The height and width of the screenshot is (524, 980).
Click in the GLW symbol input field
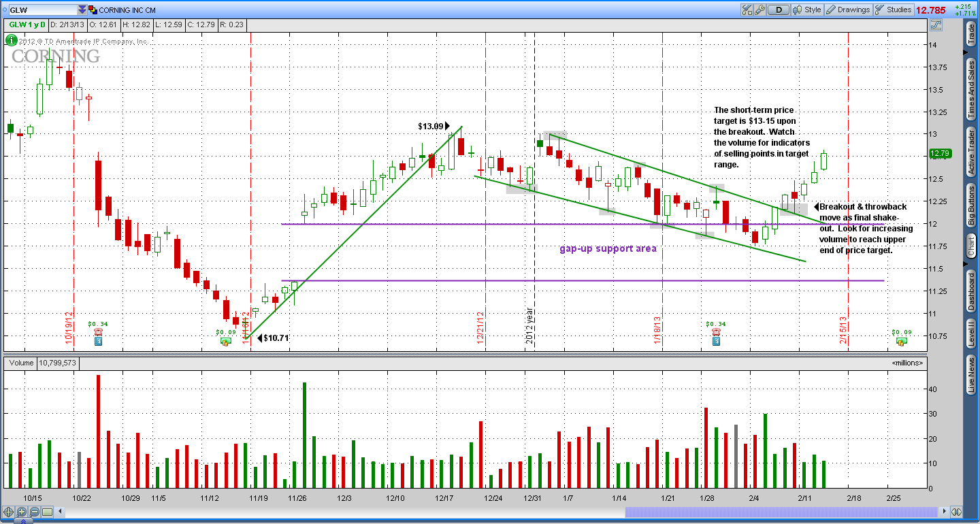pyautogui.click(x=41, y=10)
